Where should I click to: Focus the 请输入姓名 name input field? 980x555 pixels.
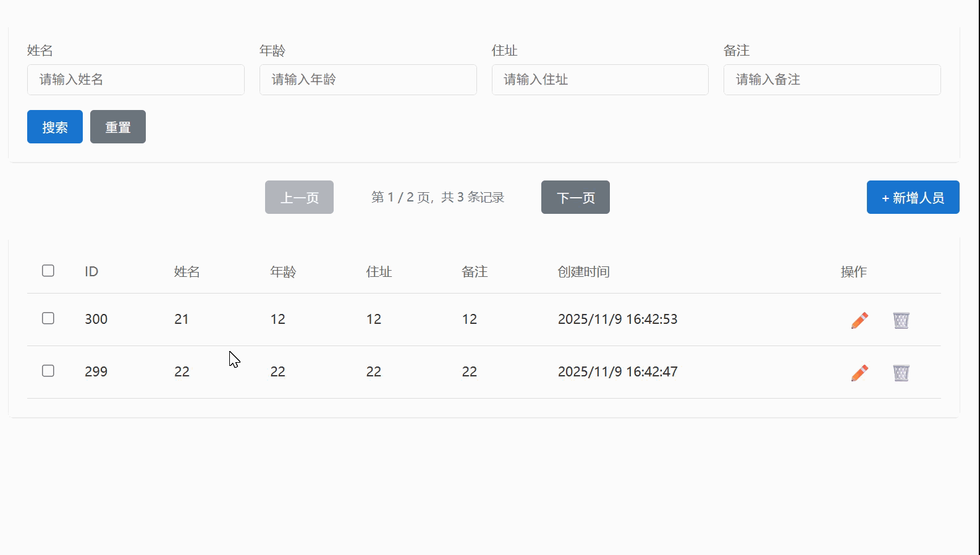[136, 80]
